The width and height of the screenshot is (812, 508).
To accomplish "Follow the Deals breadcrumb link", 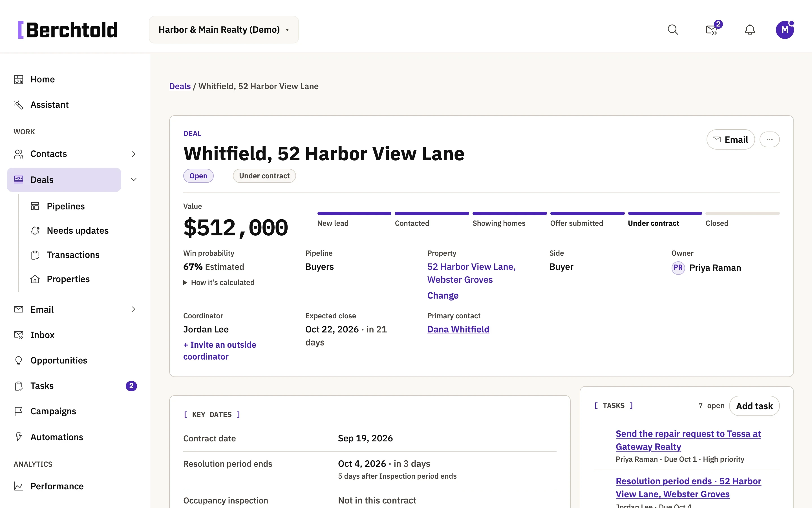I will coord(180,86).
